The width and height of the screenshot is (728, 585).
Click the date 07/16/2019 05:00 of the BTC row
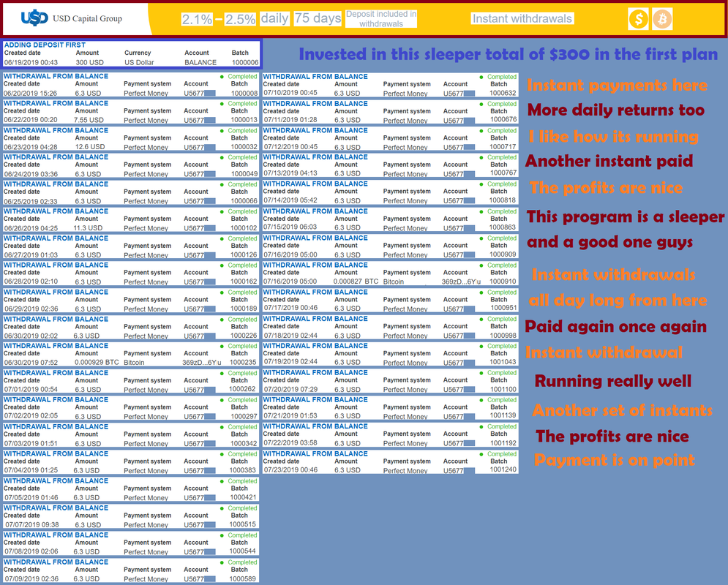click(x=290, y=281)
